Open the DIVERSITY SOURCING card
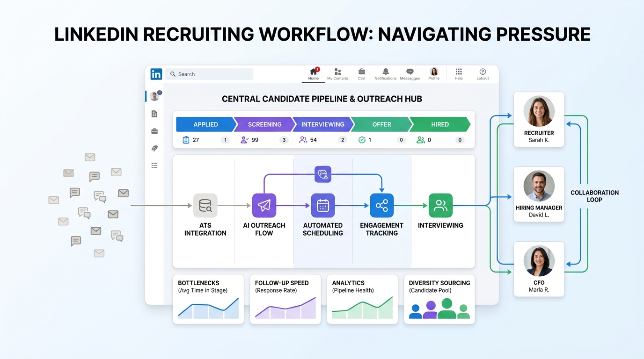This screenshot has width=644, height=359. pyautogui.click(x=439, y=299)
